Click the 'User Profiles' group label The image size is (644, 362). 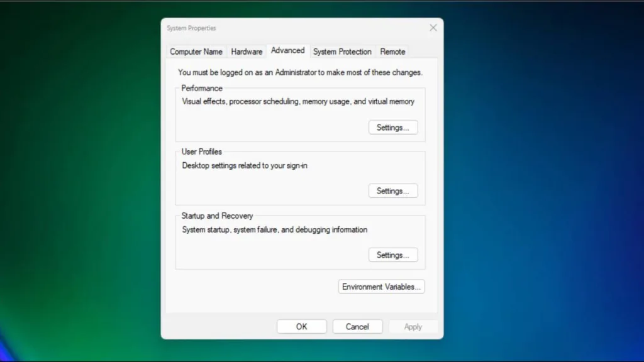click(x=201, y=151)
